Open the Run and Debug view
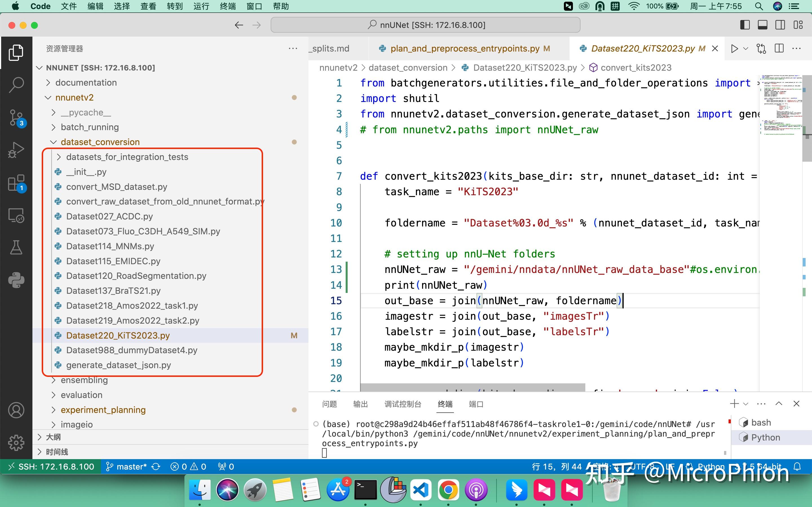Image resolution: width=812 pixels, height=507 pixels. [x=16, y=150]
